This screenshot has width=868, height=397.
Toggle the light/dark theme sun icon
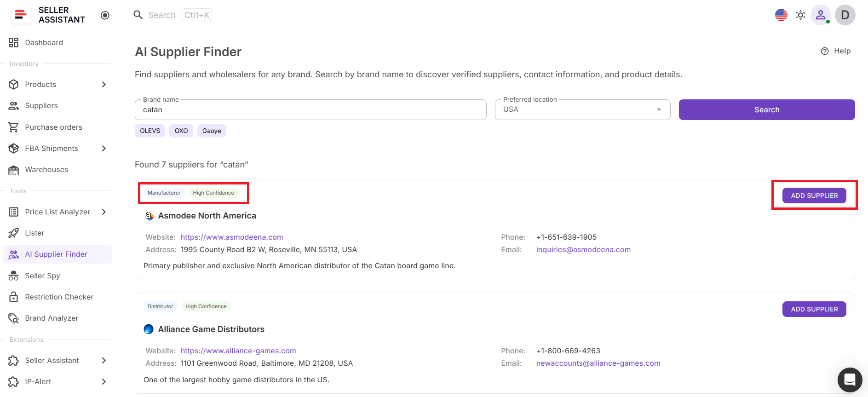pyautogui.click(x=800, y=15)
